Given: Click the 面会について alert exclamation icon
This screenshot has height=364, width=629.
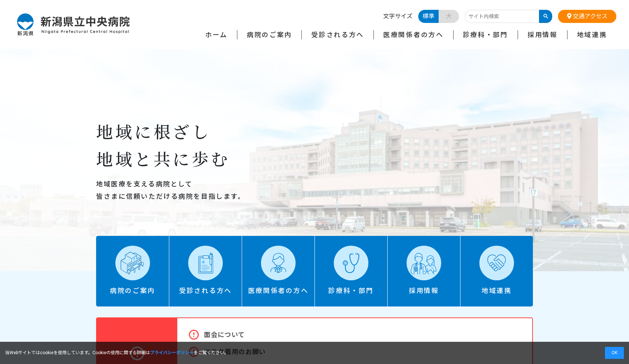Looking at the screenshot, I should [193, 334].
